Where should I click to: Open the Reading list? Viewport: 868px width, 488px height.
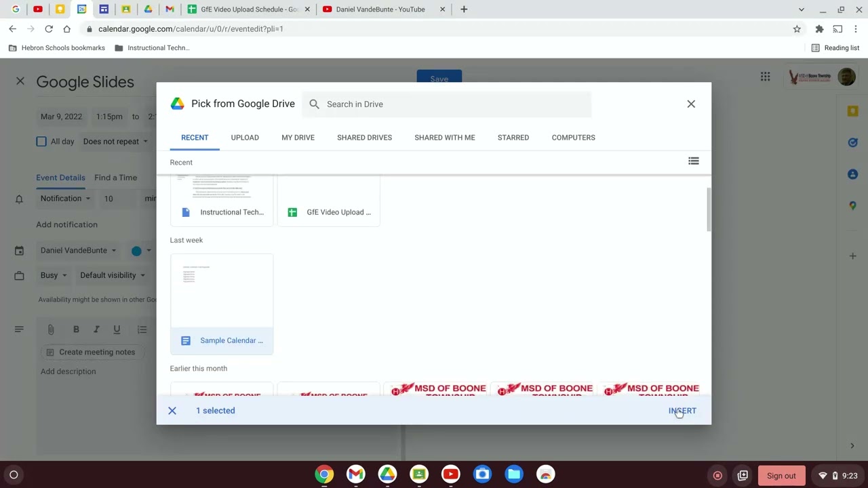click(x=835, y=48)
